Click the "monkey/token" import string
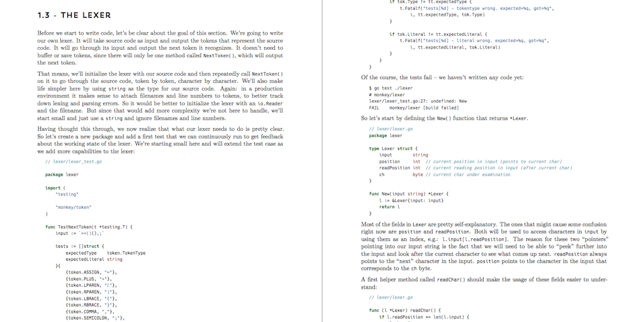The height and width of the screenshot is (322, 644). coord(74,208)
